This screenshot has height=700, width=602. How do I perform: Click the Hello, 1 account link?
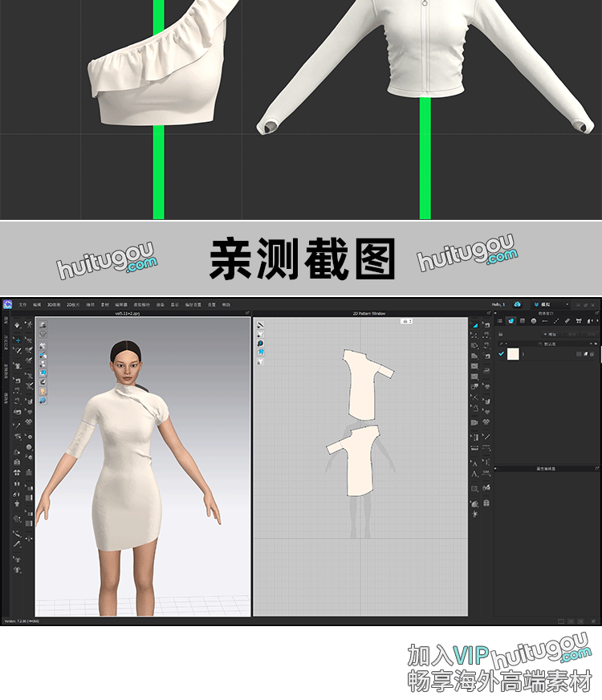point(498,304)
